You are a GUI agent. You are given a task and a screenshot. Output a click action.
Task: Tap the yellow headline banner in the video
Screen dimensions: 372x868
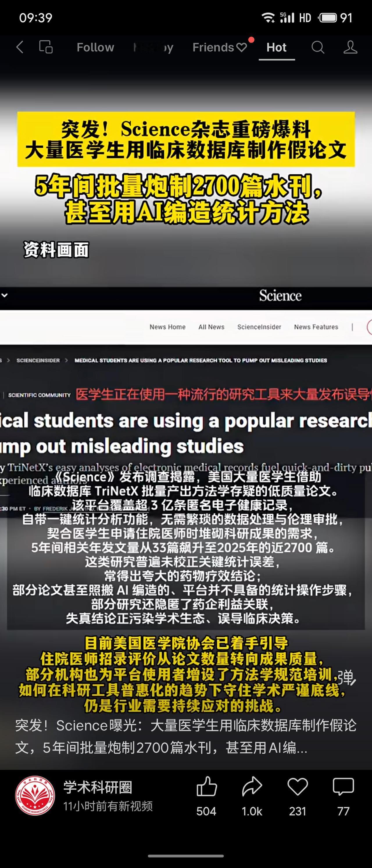pos(186,139)
